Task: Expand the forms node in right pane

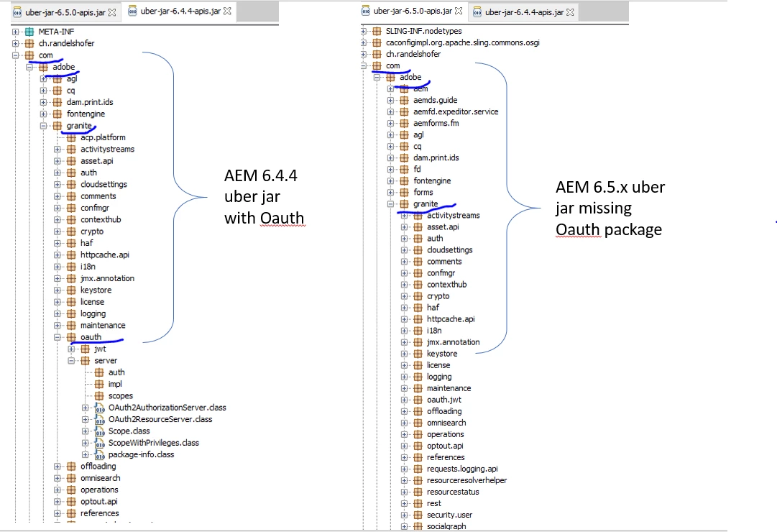Action: [x=390, y=193]
